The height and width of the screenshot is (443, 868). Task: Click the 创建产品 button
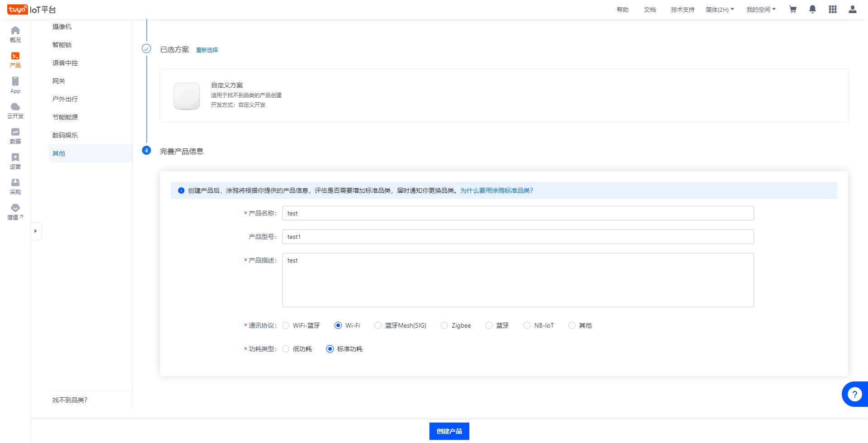point(449,431)
